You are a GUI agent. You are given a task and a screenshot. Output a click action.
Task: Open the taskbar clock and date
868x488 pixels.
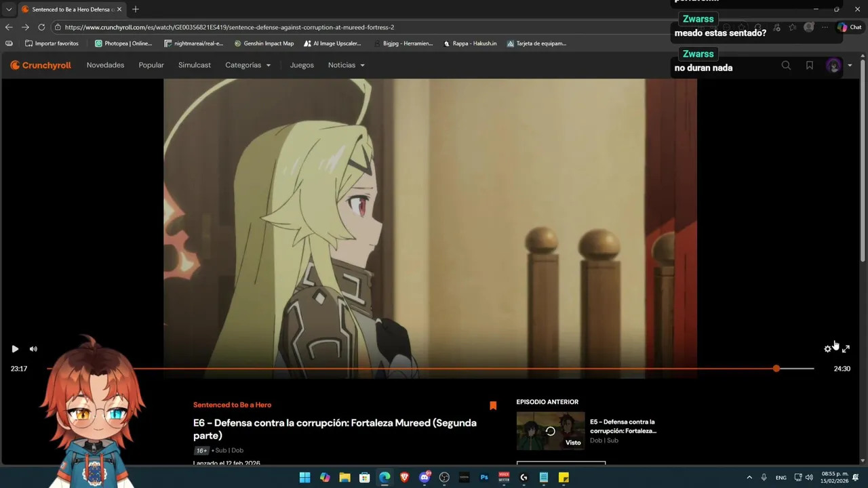point(835,477)
